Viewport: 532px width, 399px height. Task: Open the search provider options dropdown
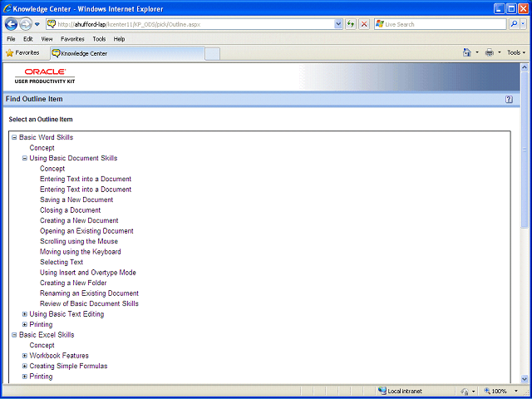tap(523, 24)
